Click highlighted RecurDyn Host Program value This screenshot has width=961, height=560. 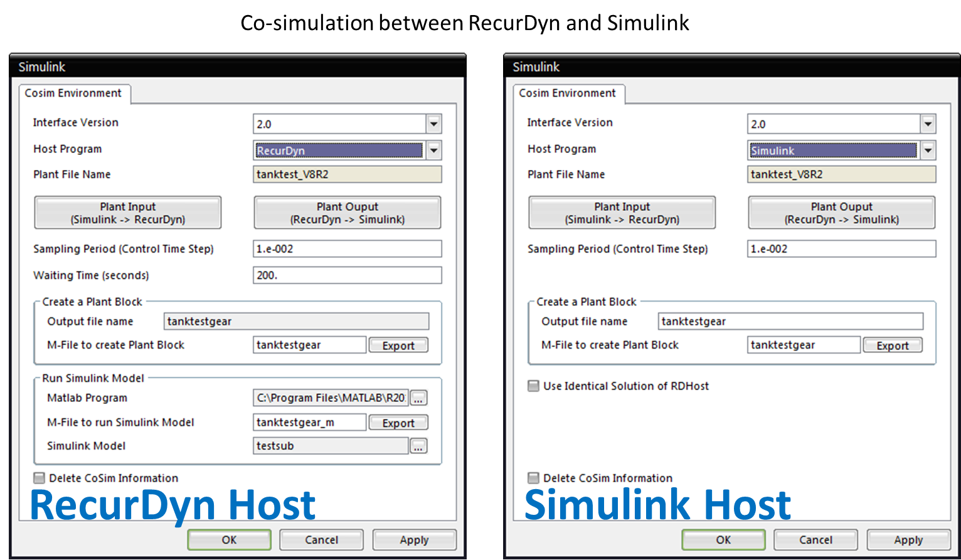point(339,151)
